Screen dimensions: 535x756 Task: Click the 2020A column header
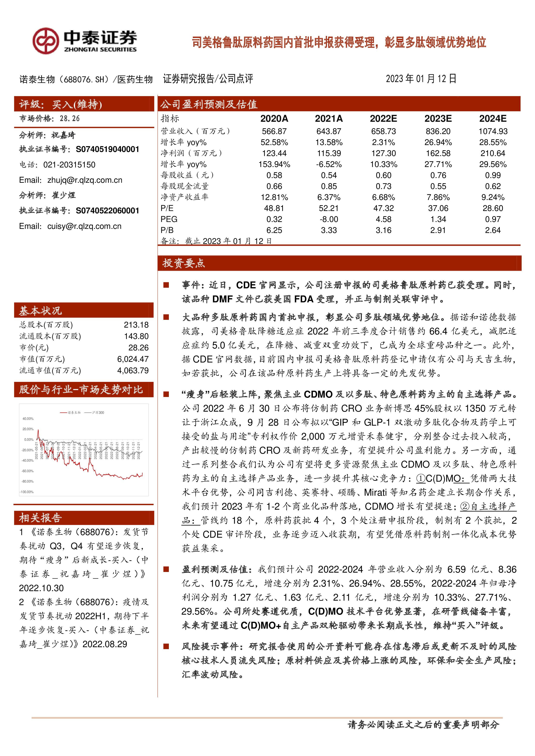coord(274,119)
